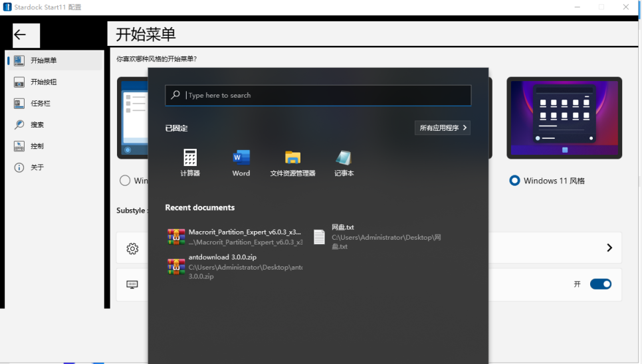The image size is (642, 364).
Task: Choose the Windows 11 style preview thumbnail
Action: click(x=564, y=118)
